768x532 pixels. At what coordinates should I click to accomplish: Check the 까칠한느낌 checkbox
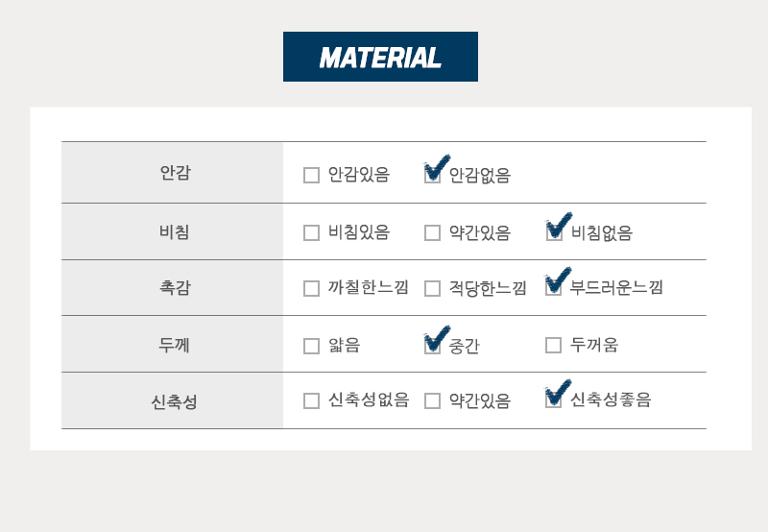click(x=311, y=288)
